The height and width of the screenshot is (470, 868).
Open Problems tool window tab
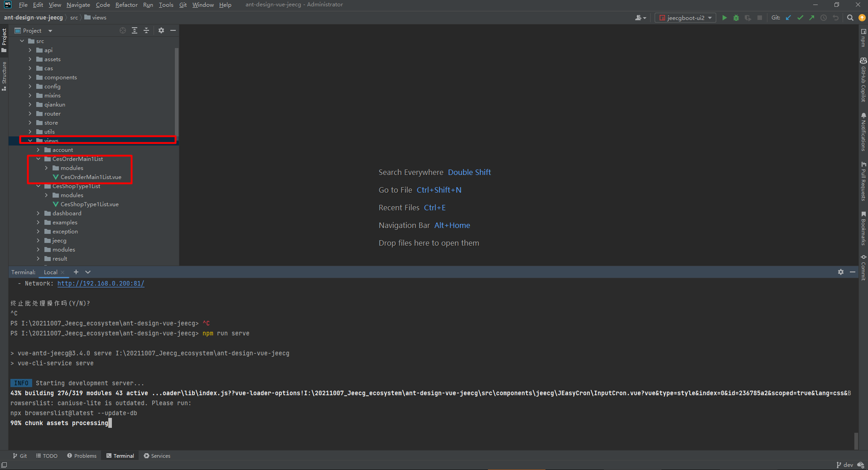pyautogui.click(x=82, y=456)
